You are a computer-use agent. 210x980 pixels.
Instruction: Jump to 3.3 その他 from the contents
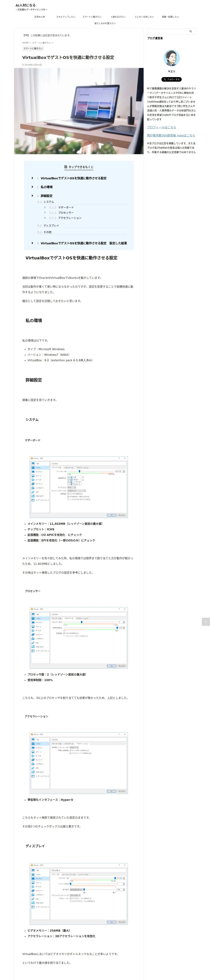[47, 232]
